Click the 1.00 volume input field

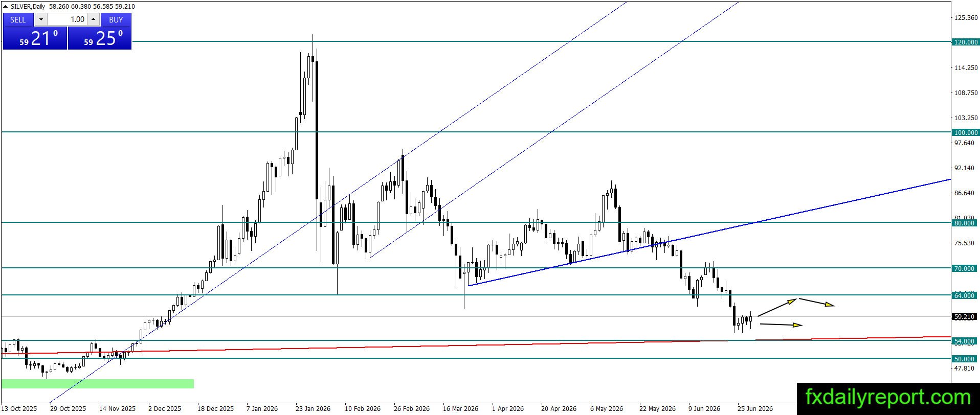[67, 19]
